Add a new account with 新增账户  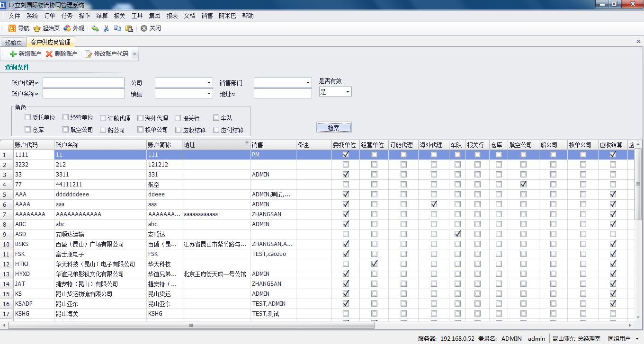point(26,54)
